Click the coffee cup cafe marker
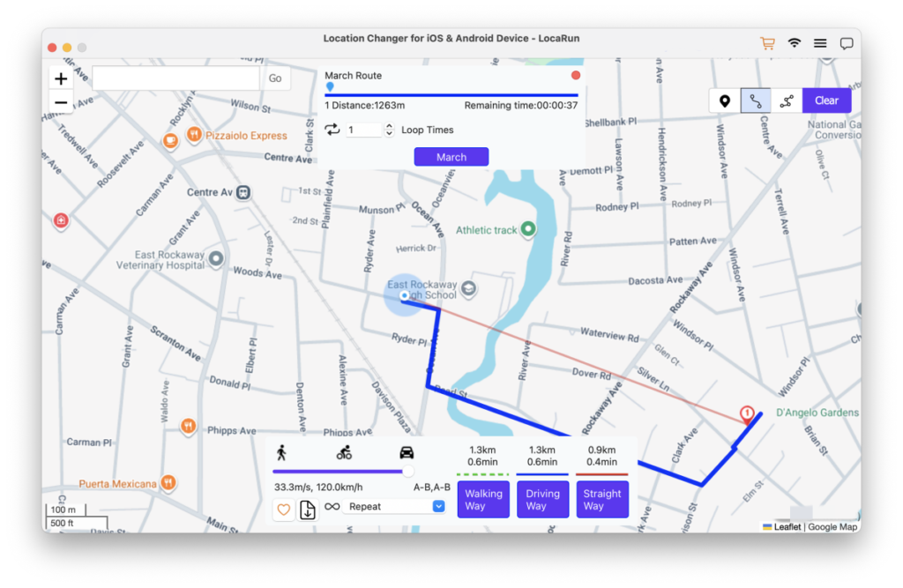 [170, 140]
